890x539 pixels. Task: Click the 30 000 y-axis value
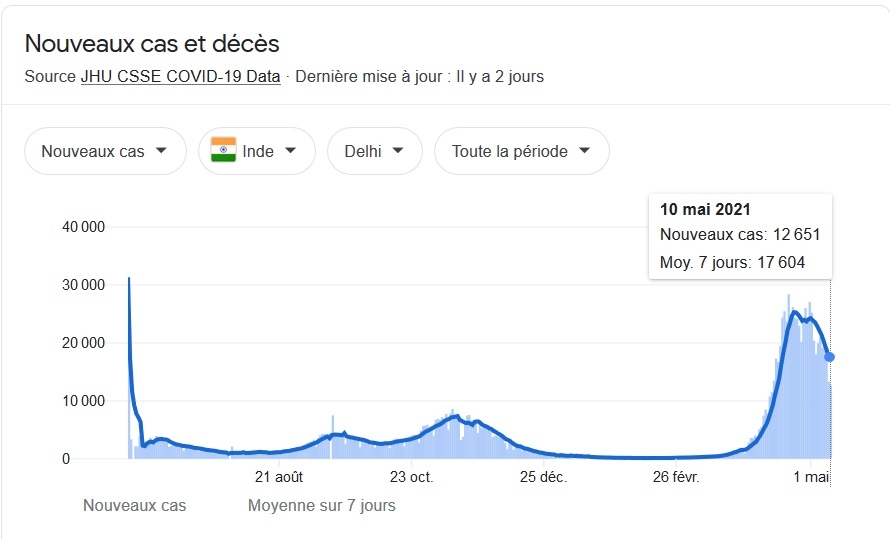(x=85, y=285)
